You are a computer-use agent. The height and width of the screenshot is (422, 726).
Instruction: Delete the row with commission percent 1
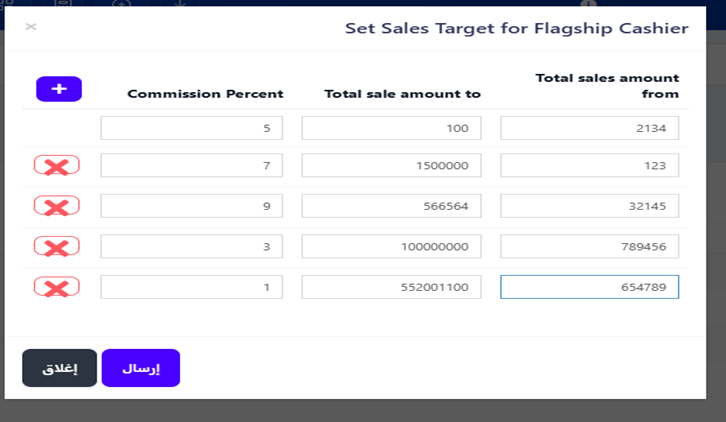(x=57, y=288)
